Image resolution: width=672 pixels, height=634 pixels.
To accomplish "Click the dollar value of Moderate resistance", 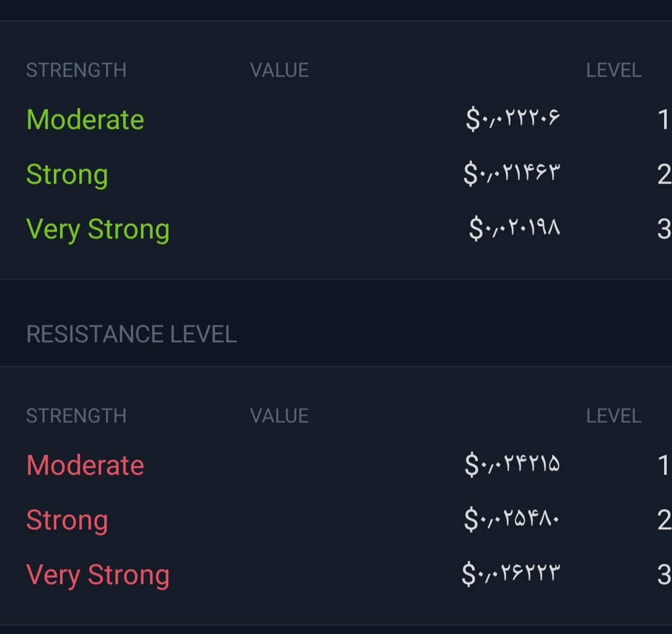I will 512,464.
